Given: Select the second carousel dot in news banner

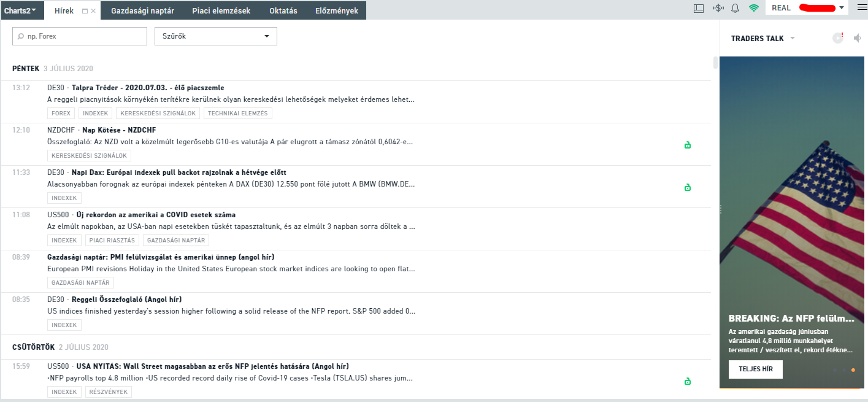Looking at the screenshot, I should [844, 370].
